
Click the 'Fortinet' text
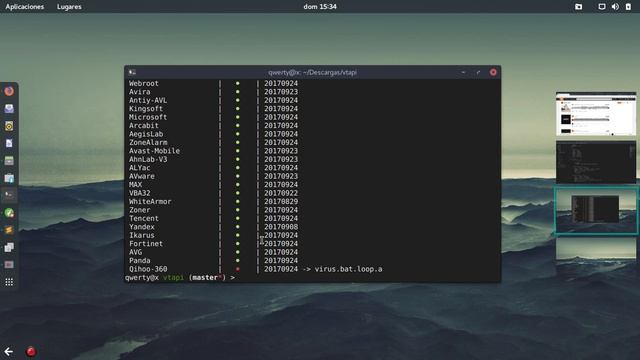coord(146,244)
